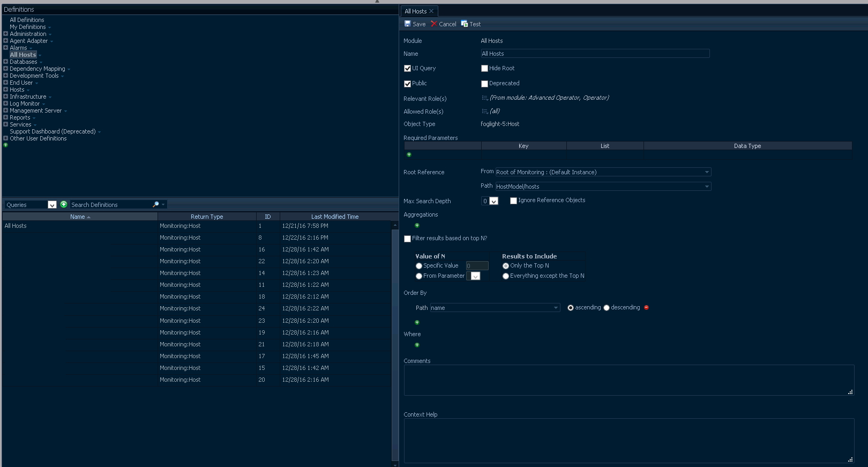Remove the name Order By entry
This screenshot has width=868, height=467.
click(646, 307)
